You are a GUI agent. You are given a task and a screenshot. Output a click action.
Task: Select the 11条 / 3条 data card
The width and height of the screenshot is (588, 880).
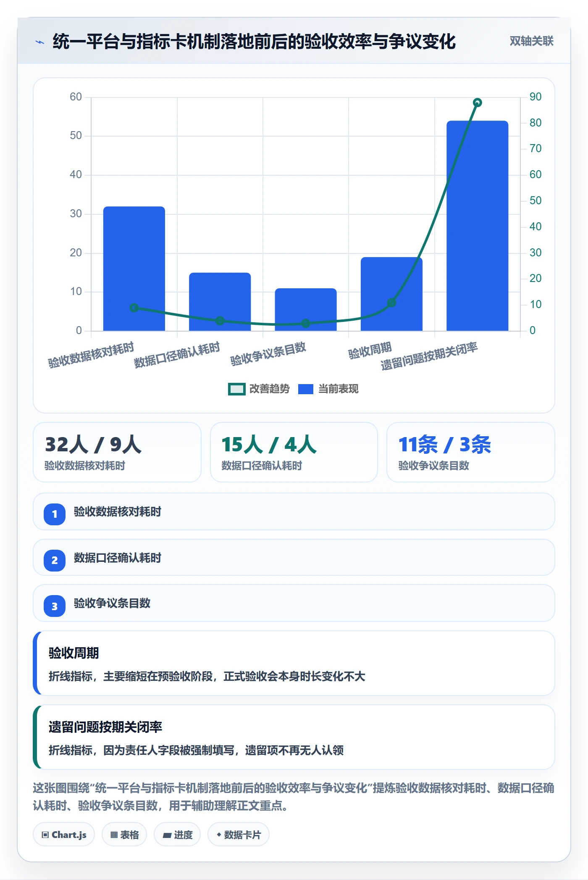pos(471,452)
